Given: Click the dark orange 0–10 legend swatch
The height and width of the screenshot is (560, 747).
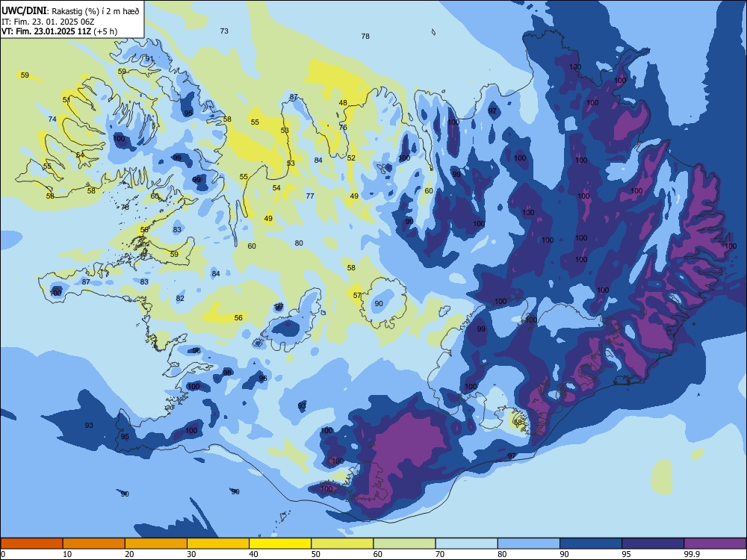Looking at the screenshot, I should [31, 544].
